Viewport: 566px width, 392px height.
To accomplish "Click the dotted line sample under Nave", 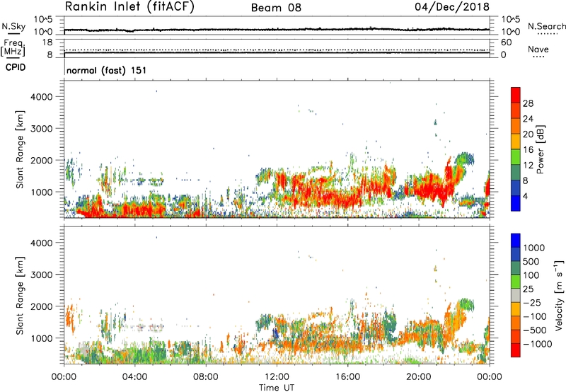I will pyautogui.click(x=538, y=57).
